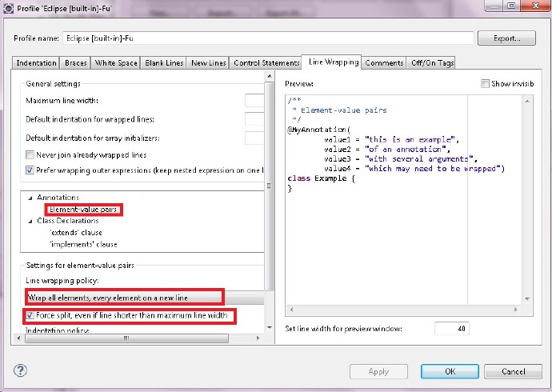This screenshot has height=392, width=552.
Task: Open the Line wrapping policy dropdown
Action: coord(145,298)
